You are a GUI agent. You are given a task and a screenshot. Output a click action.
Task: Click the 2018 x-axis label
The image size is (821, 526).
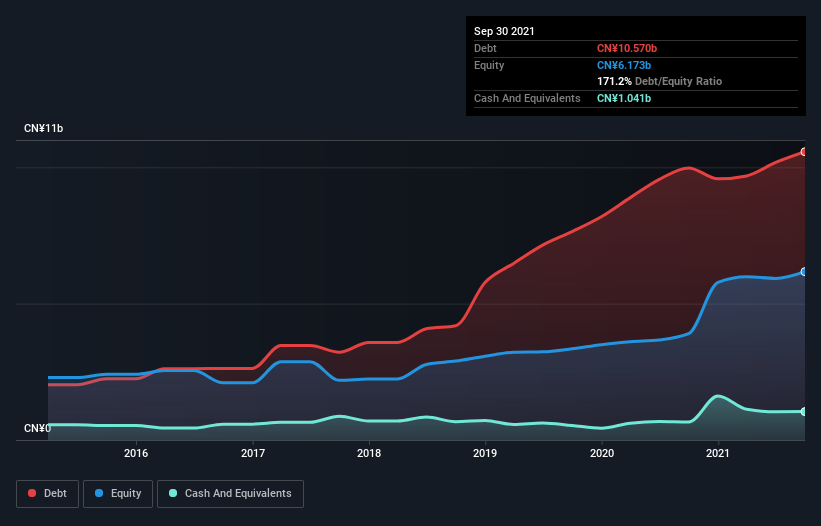pyautogui.click(x=369, y=453)
